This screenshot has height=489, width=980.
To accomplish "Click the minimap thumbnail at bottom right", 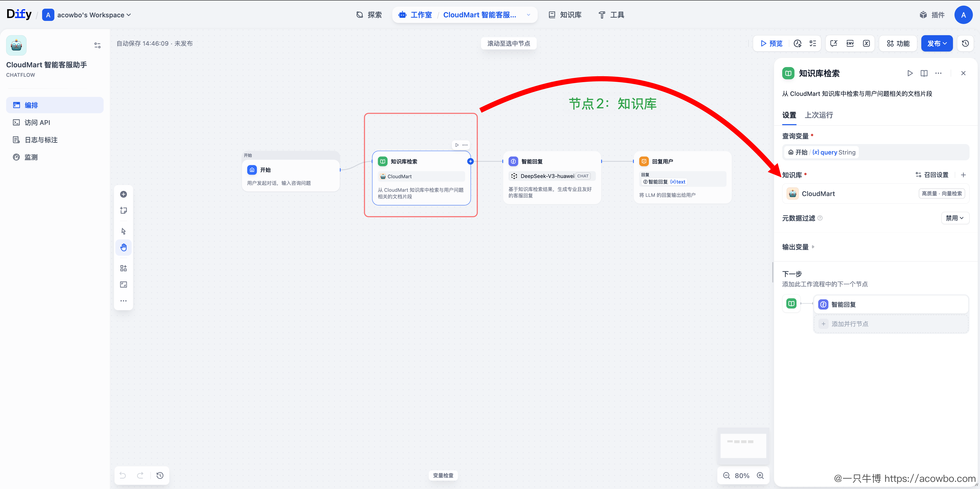I will point(743,446).
